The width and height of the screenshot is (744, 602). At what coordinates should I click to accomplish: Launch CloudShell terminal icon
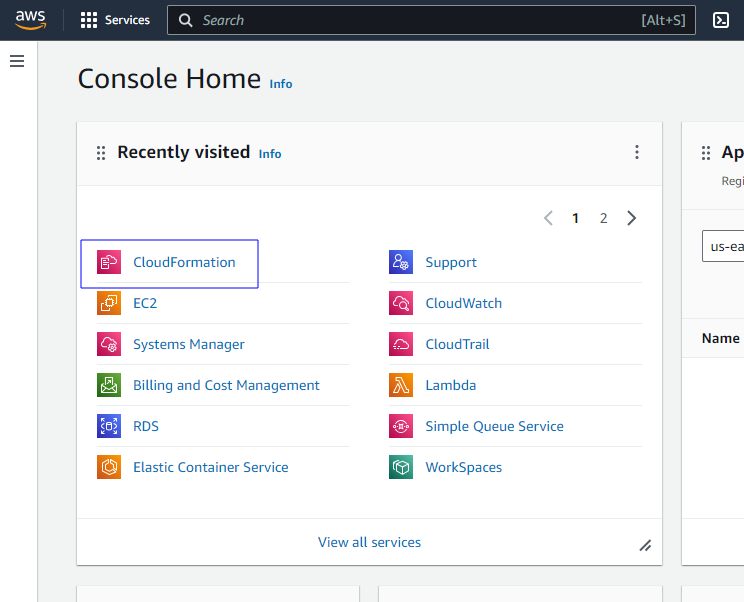721,20
